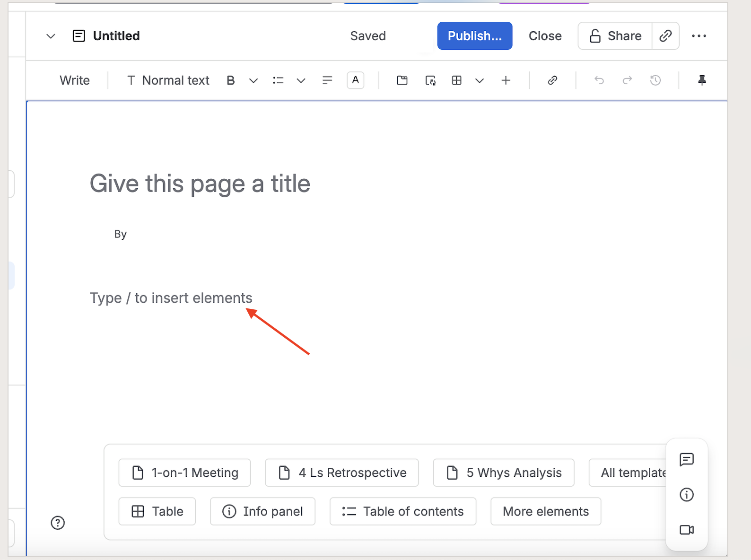Pick the 5 Whys Analysis template
Viewport: 751px width, 560px height.
point(504,472)
